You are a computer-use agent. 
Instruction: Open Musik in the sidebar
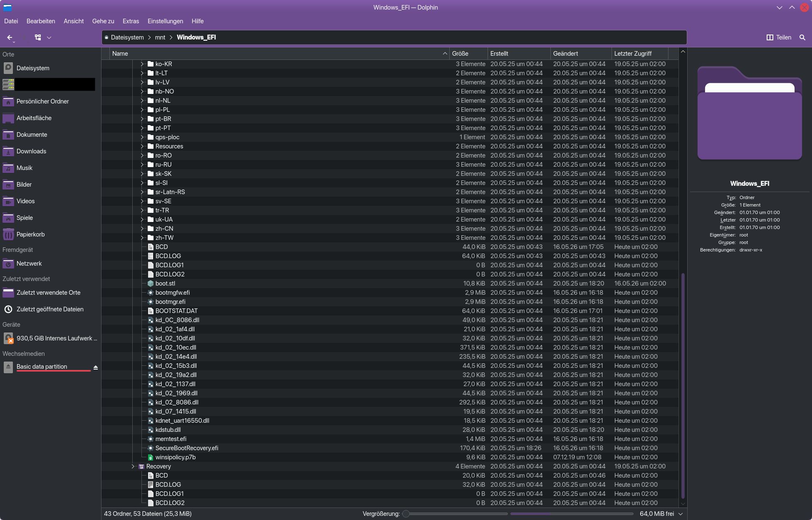click(50, 168)
